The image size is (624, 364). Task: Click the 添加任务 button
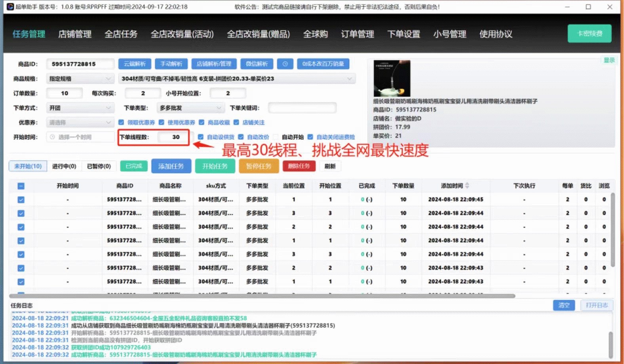click(x=171, y=166)
